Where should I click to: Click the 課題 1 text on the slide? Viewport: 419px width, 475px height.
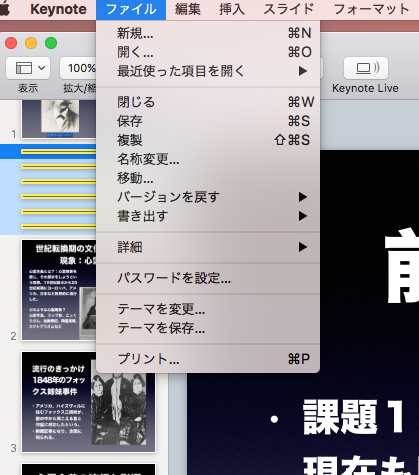[353, 417]
